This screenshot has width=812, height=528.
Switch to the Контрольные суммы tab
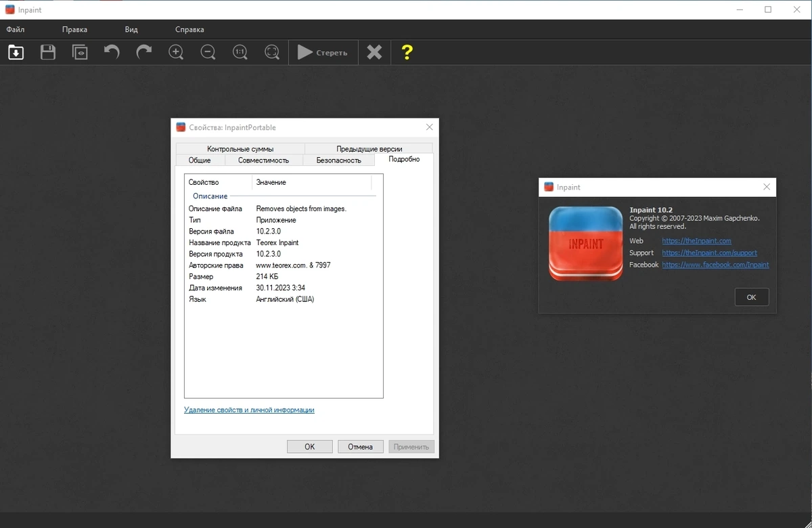pyautogui.click(x=240, y=149)
